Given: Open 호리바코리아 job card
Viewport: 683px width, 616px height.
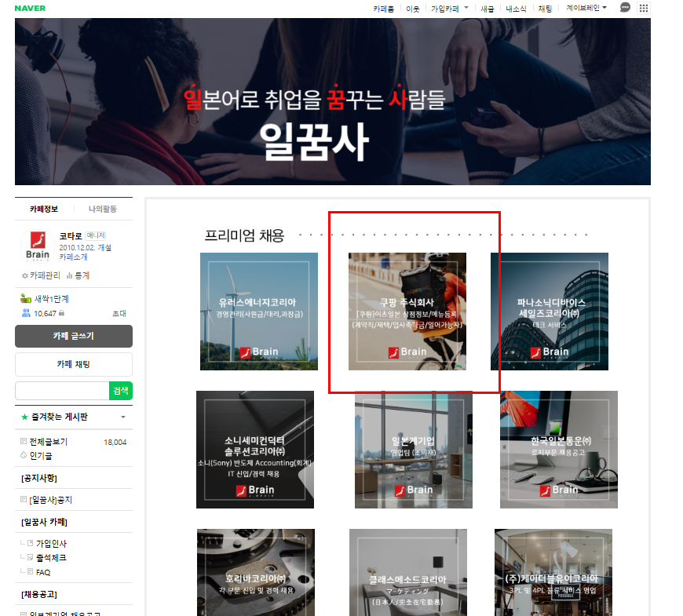Looking at the screenshot, I should [256, 572].
